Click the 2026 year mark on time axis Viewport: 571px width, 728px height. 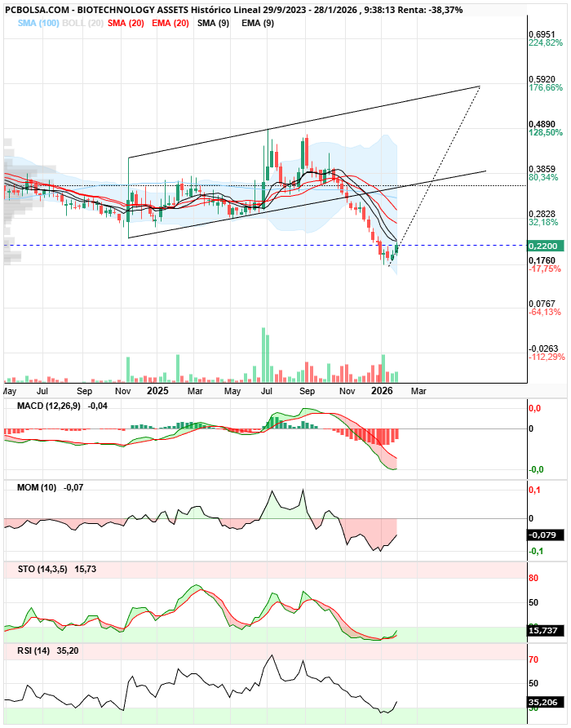[383, 391]
